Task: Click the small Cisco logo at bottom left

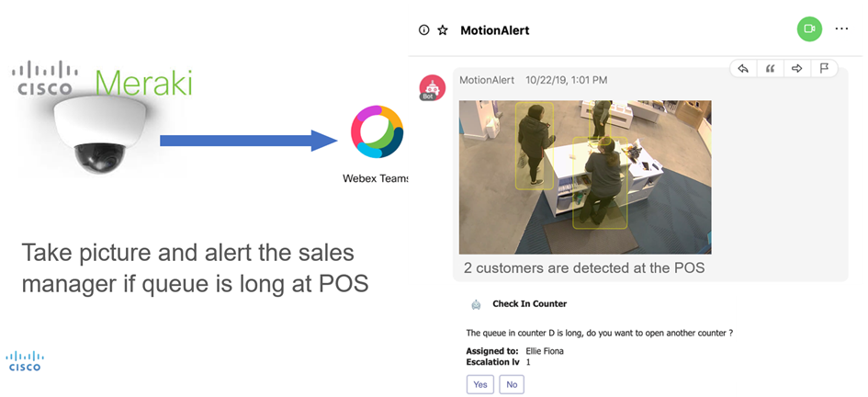Action: [25, 360]
